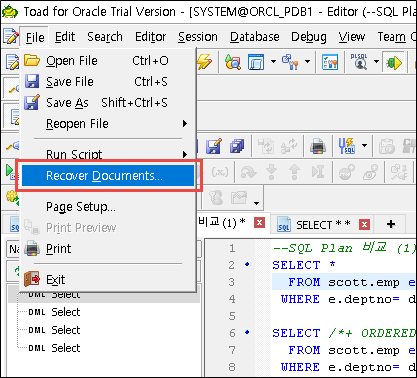Click the save-with-pencil disk icon
The image size is (417, 378).
tap(213, 146)
